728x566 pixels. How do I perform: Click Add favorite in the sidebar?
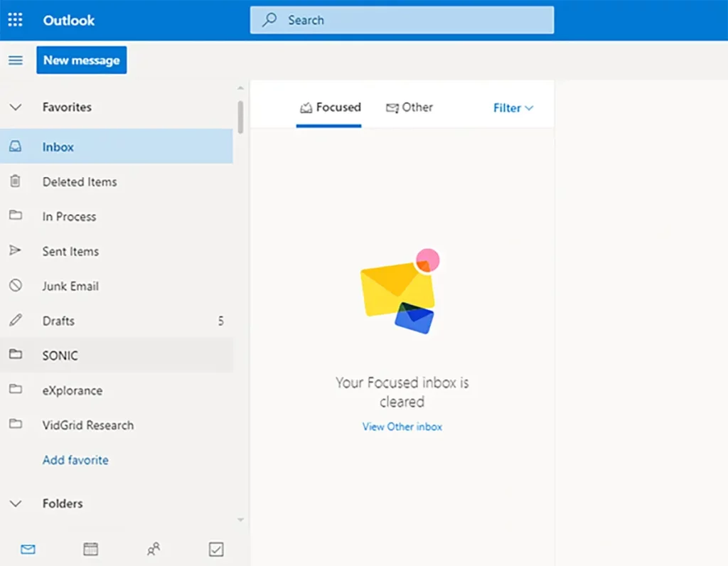tap(75, 460)
